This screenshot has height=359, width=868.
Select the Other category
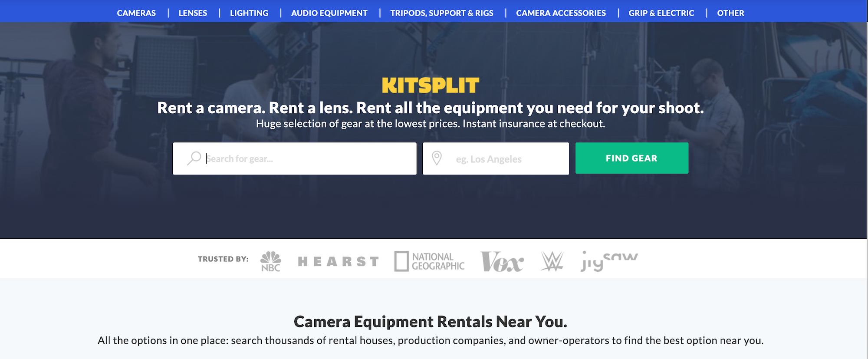click(x=730, y=13)
